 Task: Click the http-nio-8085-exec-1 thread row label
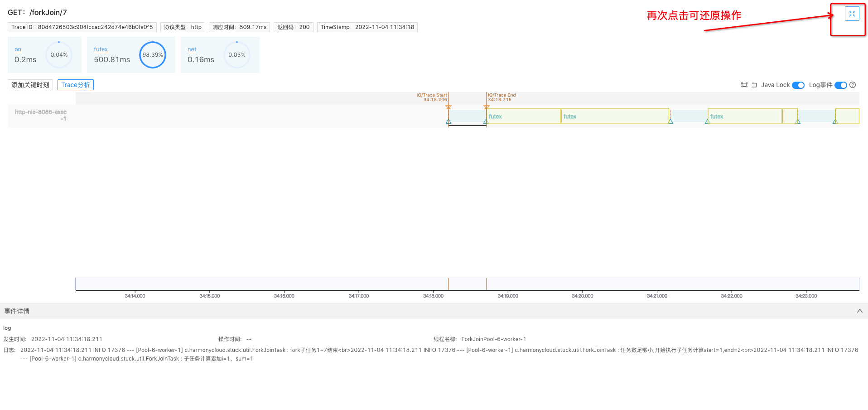tap(41, 115)
